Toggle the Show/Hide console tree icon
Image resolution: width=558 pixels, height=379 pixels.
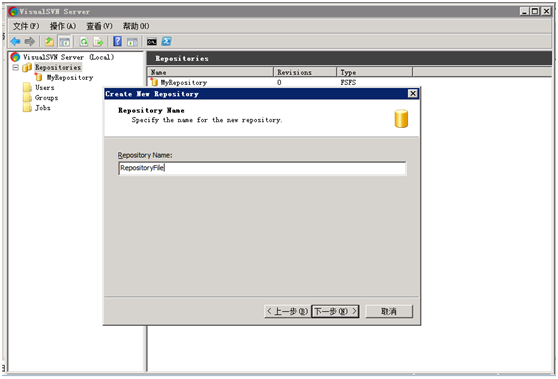pos(64,42)
